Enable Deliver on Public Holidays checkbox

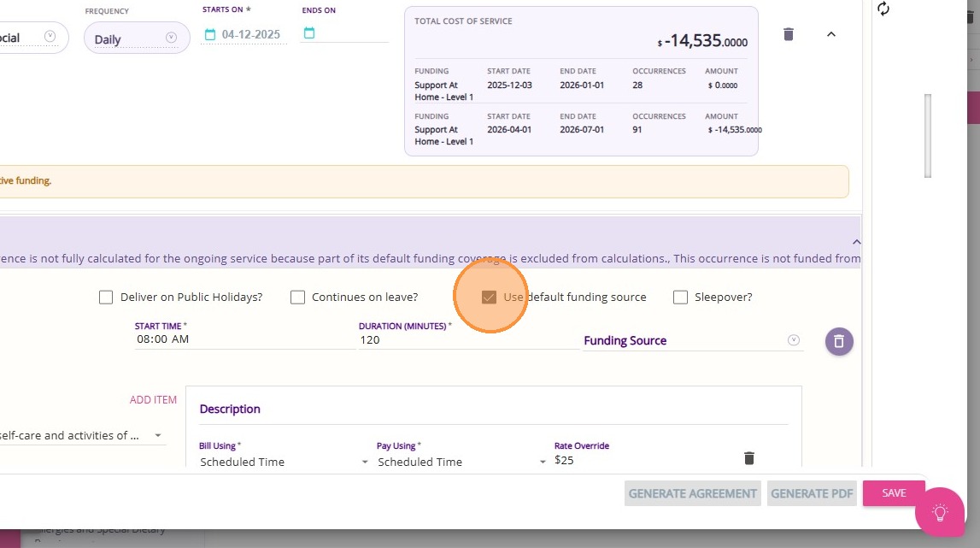click(106, 298)
